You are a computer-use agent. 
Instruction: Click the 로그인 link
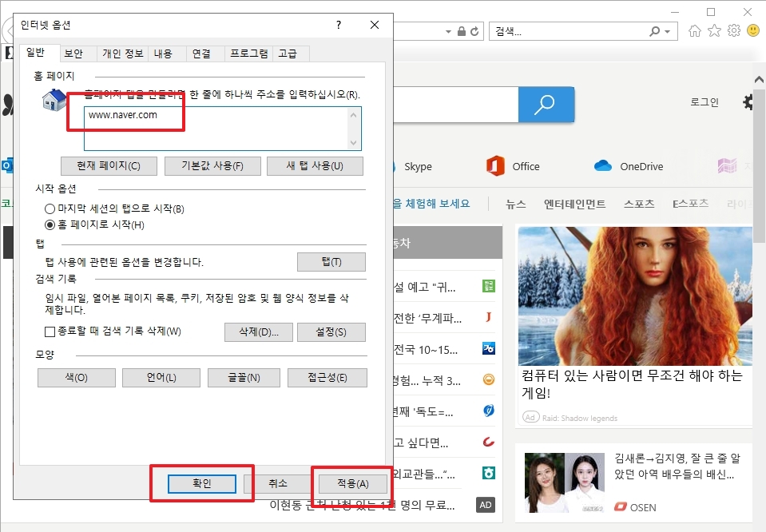pos(704,102)
